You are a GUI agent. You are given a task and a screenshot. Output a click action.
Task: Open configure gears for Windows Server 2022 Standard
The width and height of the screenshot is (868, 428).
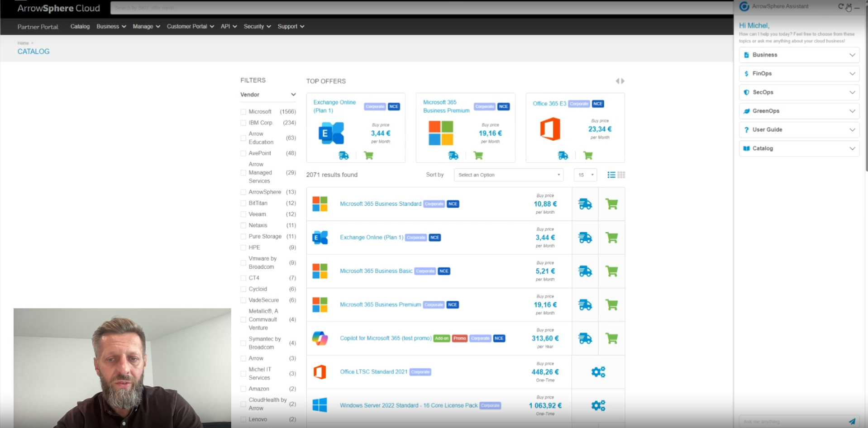point(598,405)
